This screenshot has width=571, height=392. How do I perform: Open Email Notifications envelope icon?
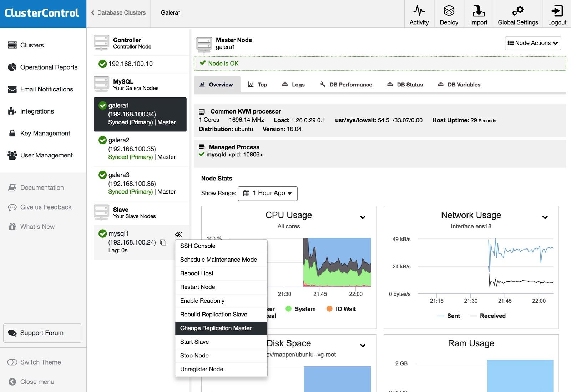[12, 89]
